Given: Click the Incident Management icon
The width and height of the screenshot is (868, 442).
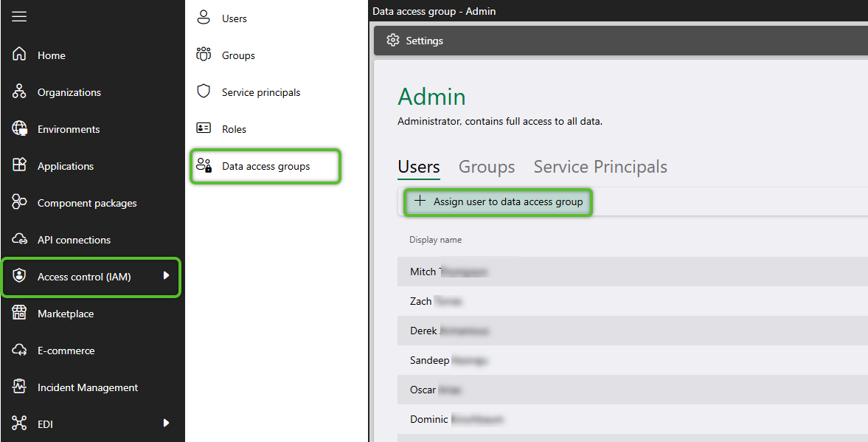Looking at the screenshot, I should 20,387.
